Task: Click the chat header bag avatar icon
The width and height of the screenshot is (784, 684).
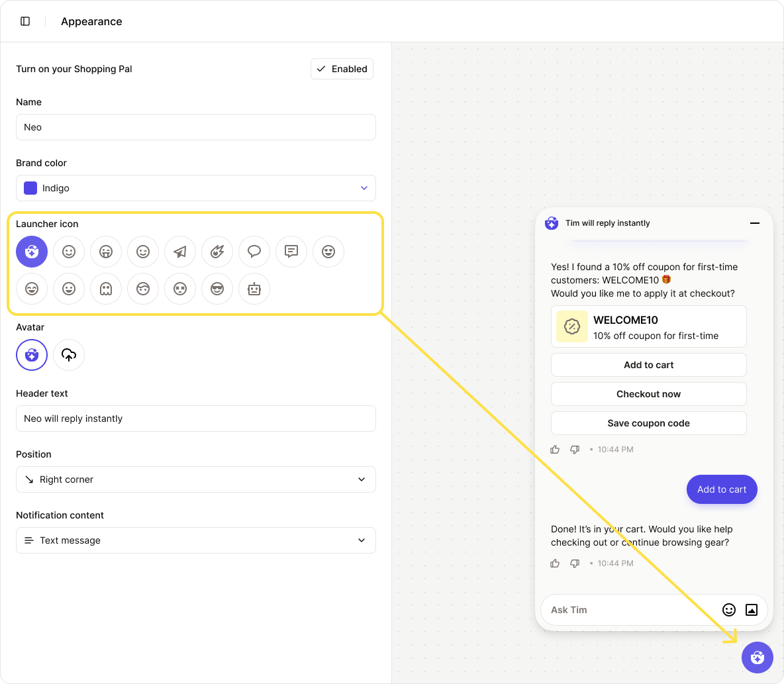Action: click(x=552, y=223)
